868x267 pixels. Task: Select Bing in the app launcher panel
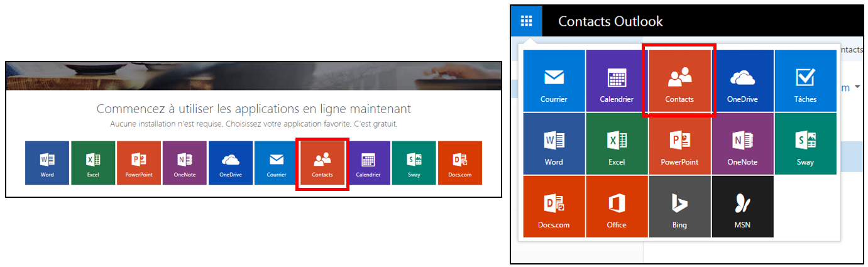tap(680, 207)
